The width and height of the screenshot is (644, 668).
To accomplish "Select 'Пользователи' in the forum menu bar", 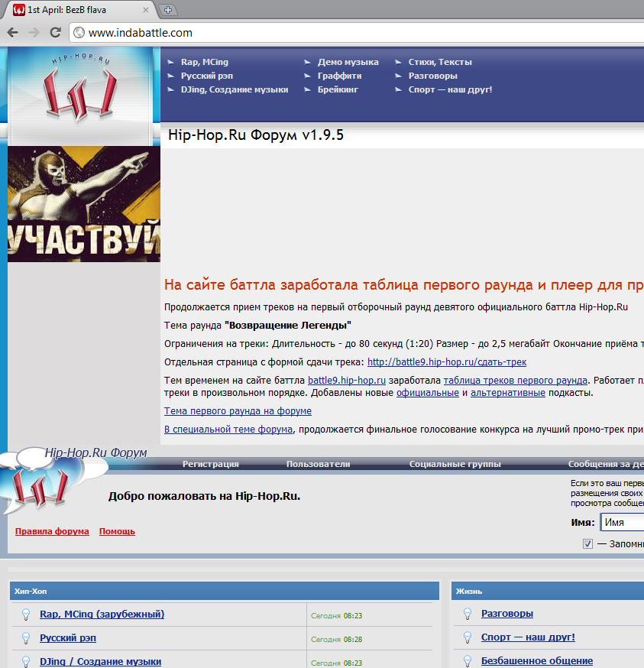I will coord(318,464).
